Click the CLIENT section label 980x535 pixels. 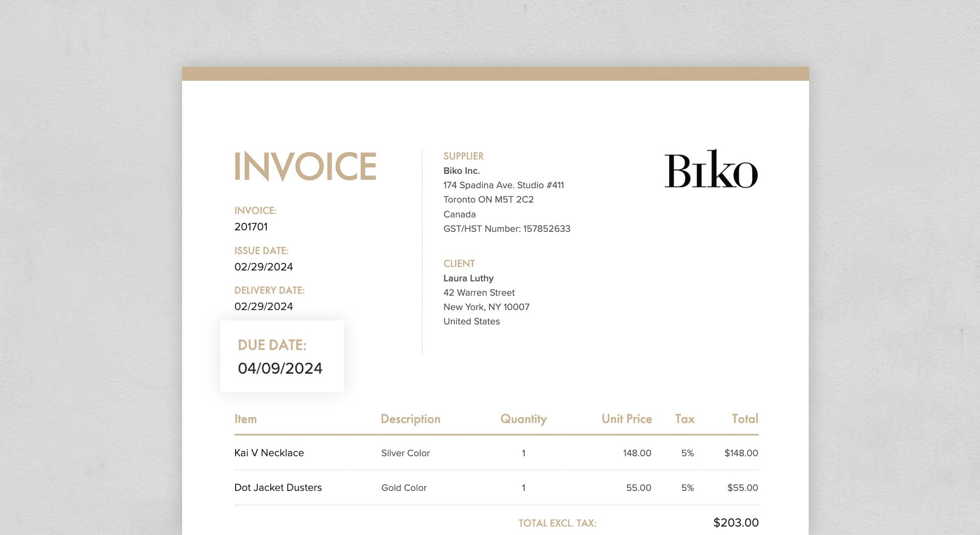[459, 264]
